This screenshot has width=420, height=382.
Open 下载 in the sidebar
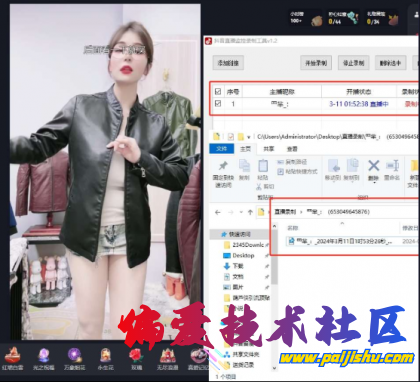[x=234, y=266]
